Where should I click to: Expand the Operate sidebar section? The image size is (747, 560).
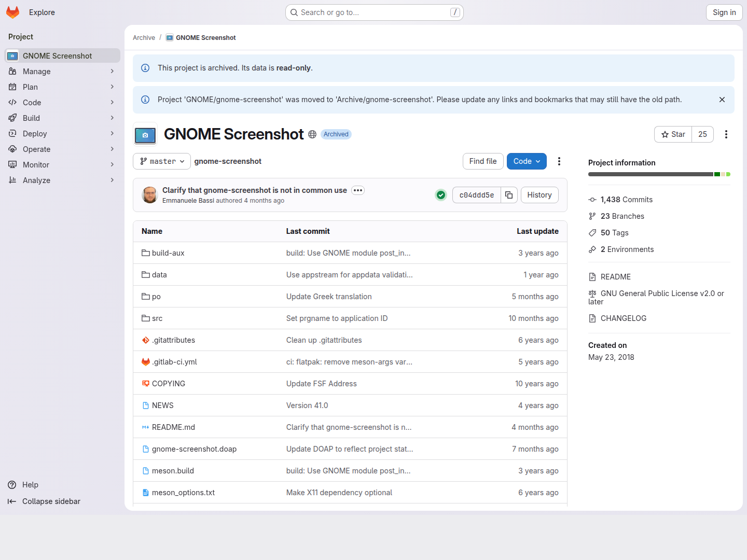62,149
